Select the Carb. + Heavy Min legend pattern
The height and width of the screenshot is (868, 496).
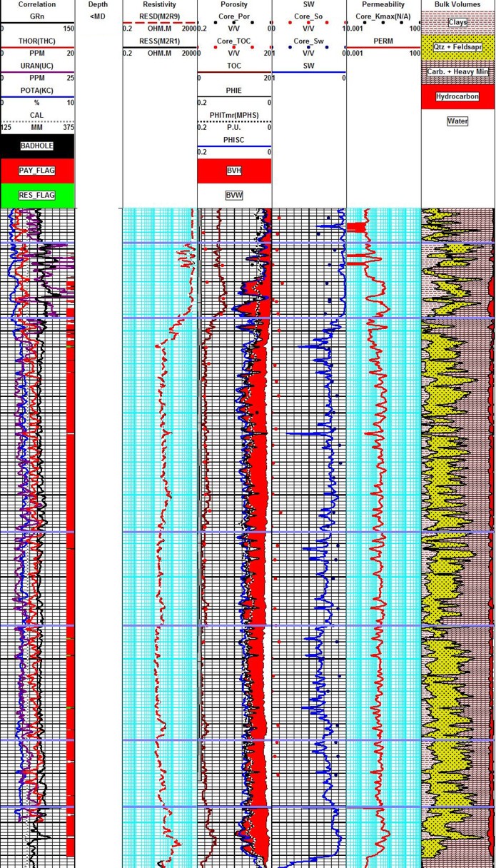[457, 71]
